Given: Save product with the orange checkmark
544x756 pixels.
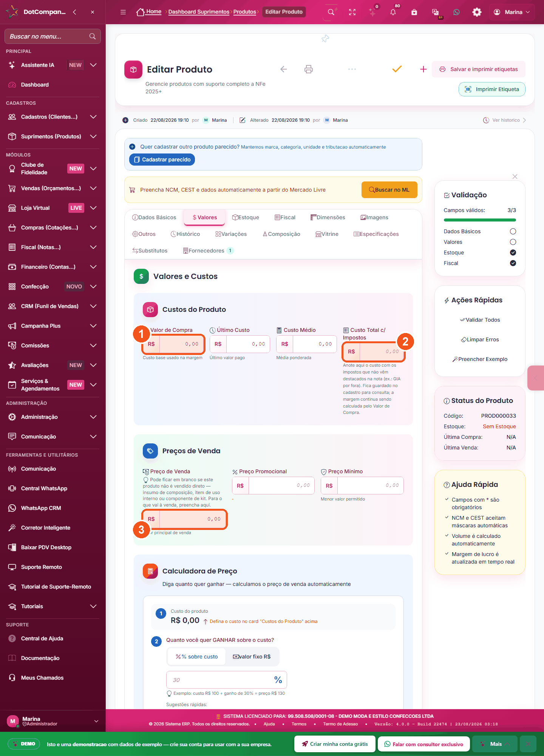Looking at the screenshot, I should click(x=397, y=69).
